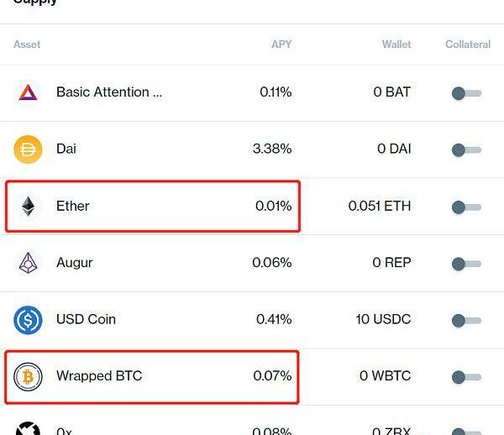Viewport: 504px width, 435px height.
Task: Sort by the APY column header
Action: [281, 44]
